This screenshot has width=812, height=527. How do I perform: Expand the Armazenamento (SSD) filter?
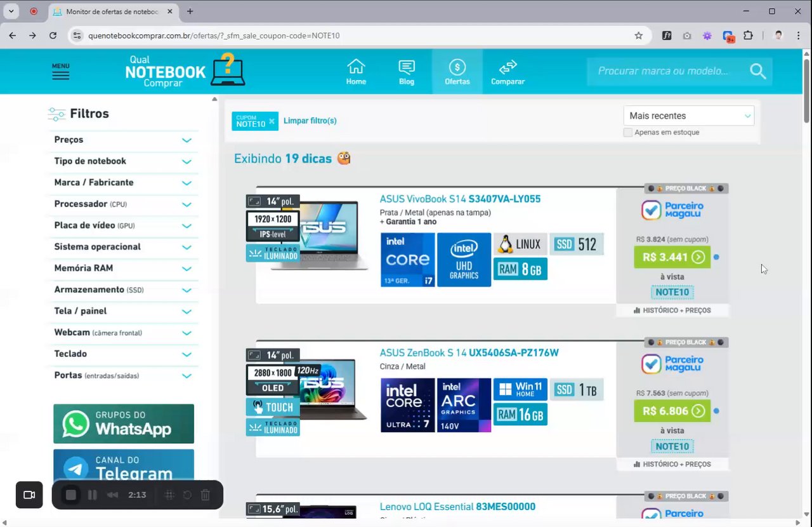pos(123,290)
